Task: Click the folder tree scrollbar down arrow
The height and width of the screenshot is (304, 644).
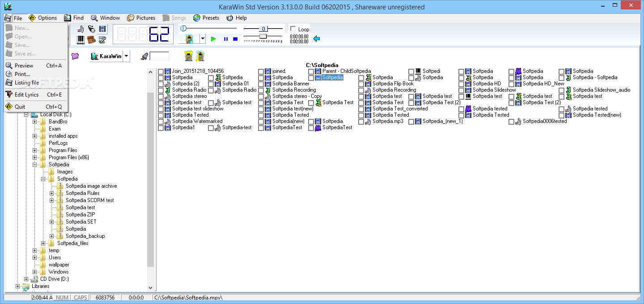Action: click(x=150, y=288)
